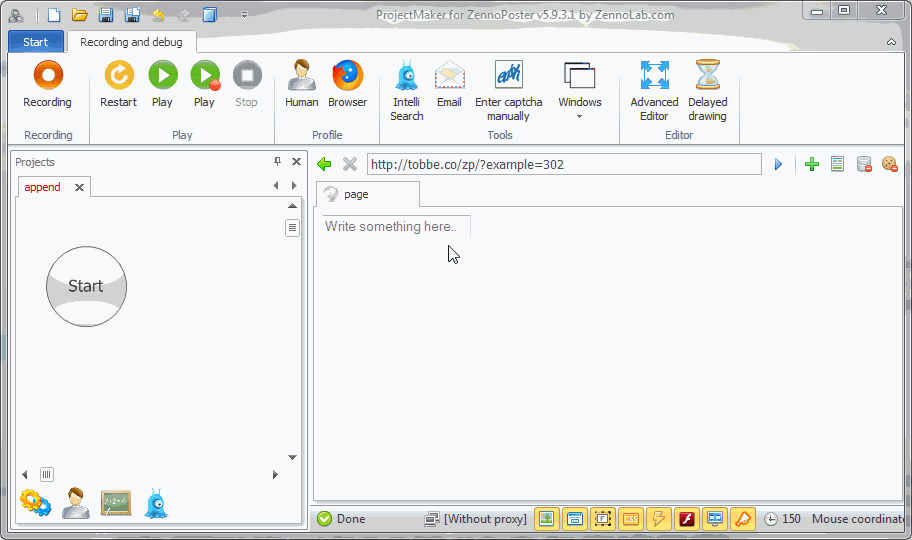Select the page browser tab
Image resolution: width=912 pixels, height=540 pixels.
click(367, 194)
